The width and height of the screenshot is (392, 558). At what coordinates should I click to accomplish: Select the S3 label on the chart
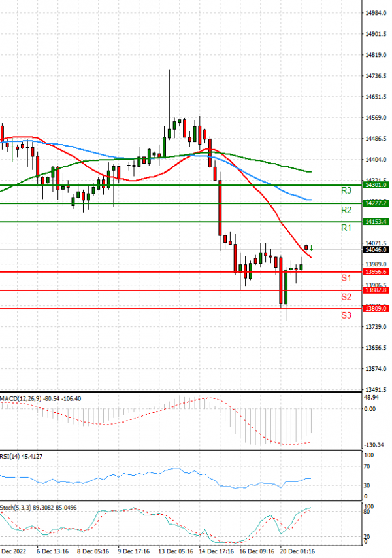point(346,316)
